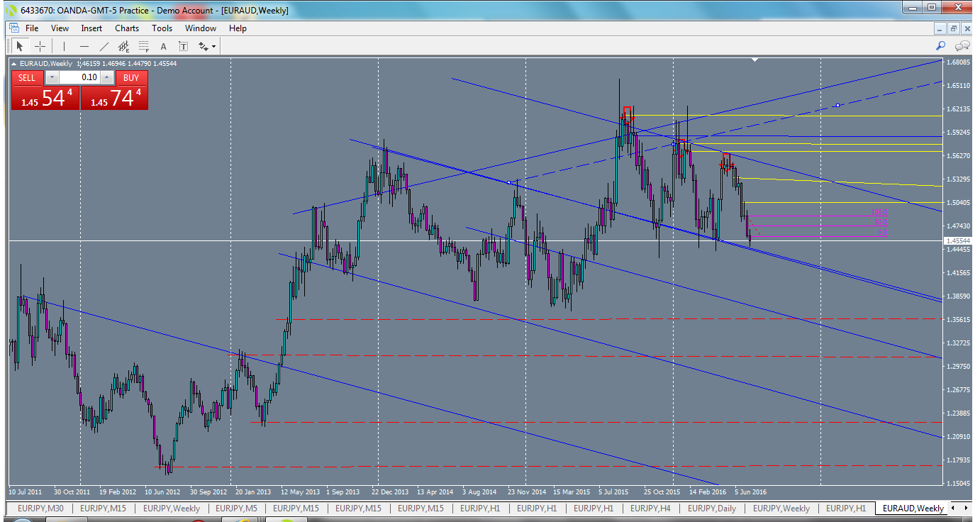Select the Crosshair cursor tool

[38, 46]
